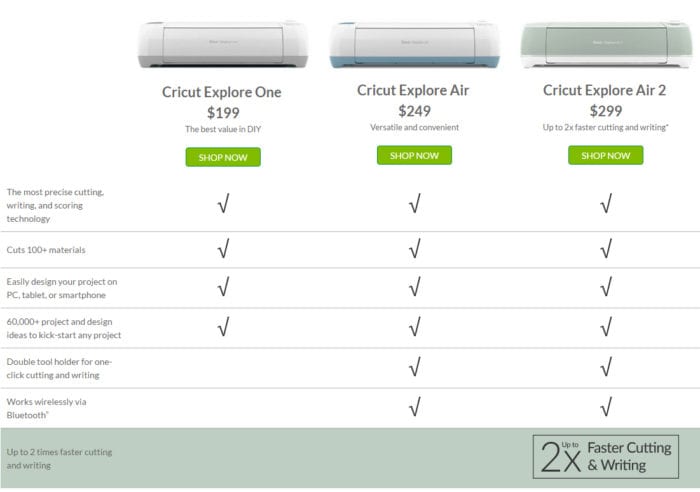Open the Cricut Explore One machine image

pos(223,45)
